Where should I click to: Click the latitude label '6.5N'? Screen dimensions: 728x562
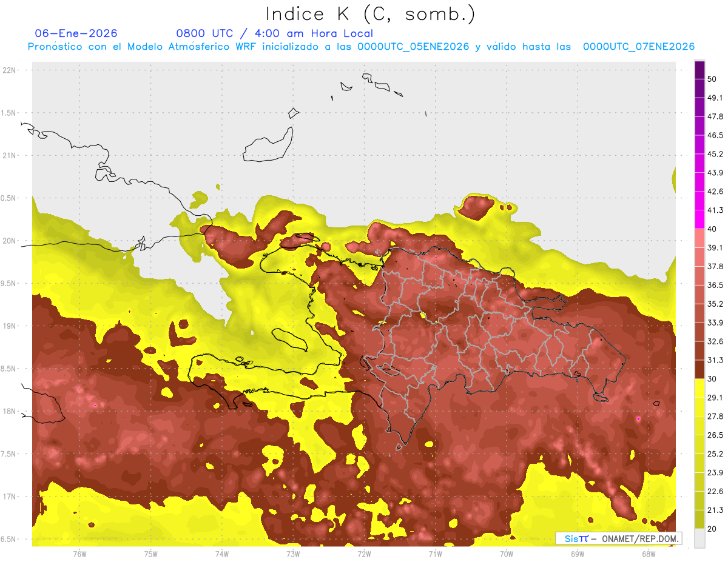click(x=9, y=539)
